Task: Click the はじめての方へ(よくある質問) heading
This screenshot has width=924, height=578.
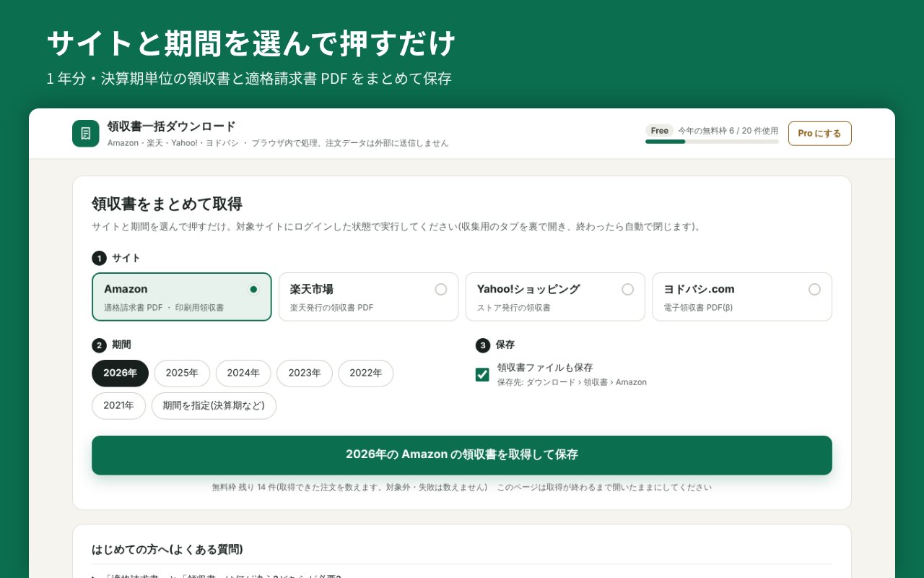Action: (x=167, y=549)
